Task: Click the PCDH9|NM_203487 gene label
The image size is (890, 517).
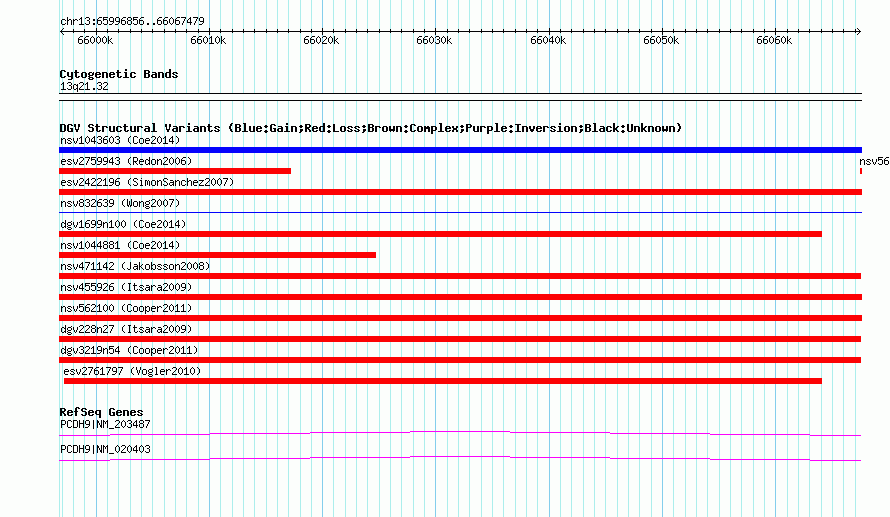Action: pyautogui.click(x=105, y=424)
